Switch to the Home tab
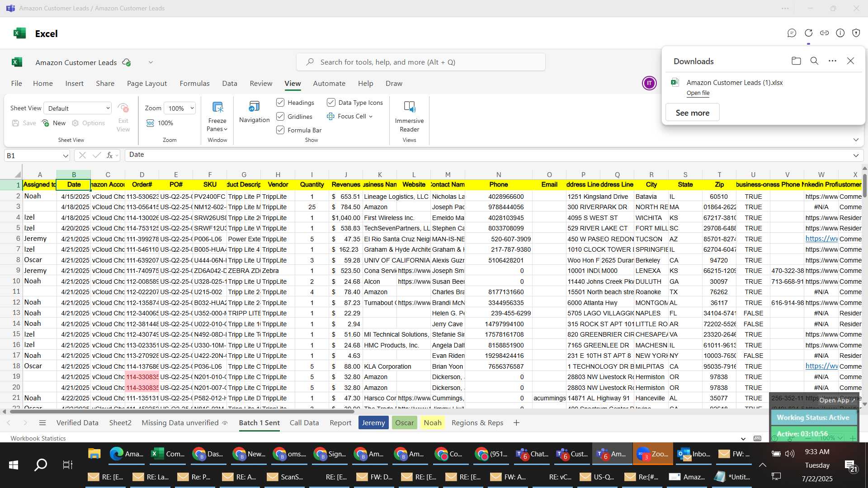This screenshot has height=488, width=868. [x=43, y=84]
